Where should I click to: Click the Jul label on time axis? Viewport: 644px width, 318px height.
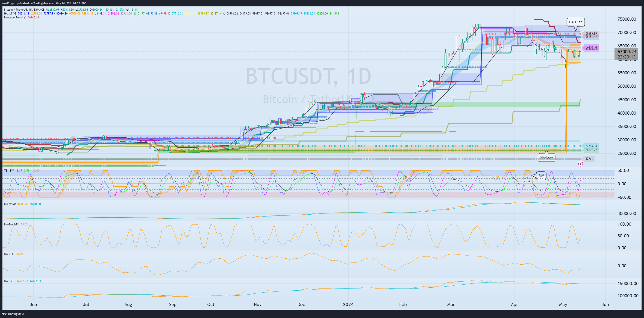pyautogui.click(x=86, y=304)
